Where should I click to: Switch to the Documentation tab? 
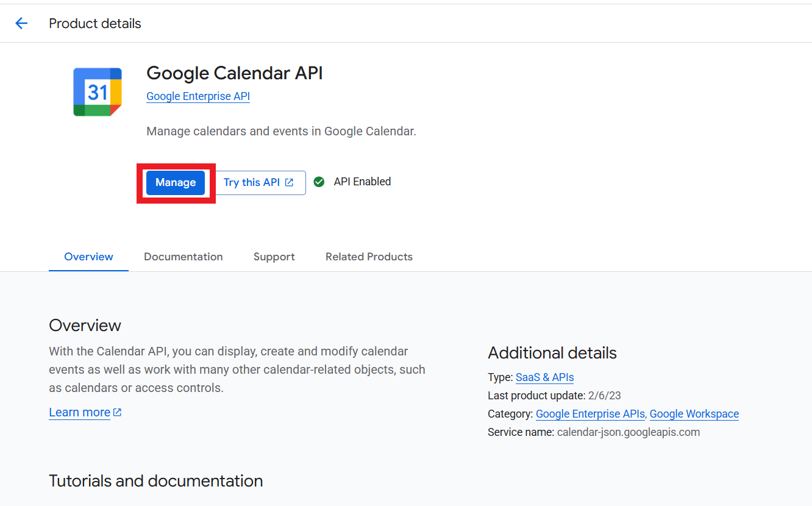[x=183, y=257]
